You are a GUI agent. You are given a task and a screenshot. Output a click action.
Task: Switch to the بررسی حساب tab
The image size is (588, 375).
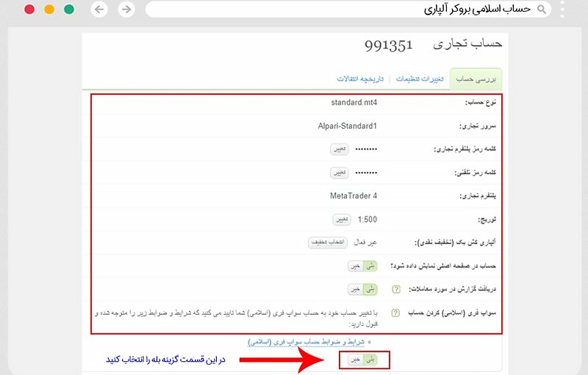tap(476, 79)
